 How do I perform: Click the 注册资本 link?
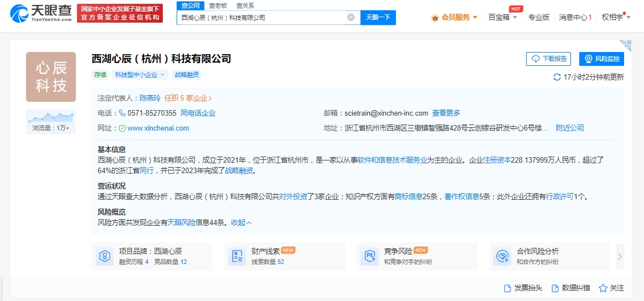[x=497, y=160]
